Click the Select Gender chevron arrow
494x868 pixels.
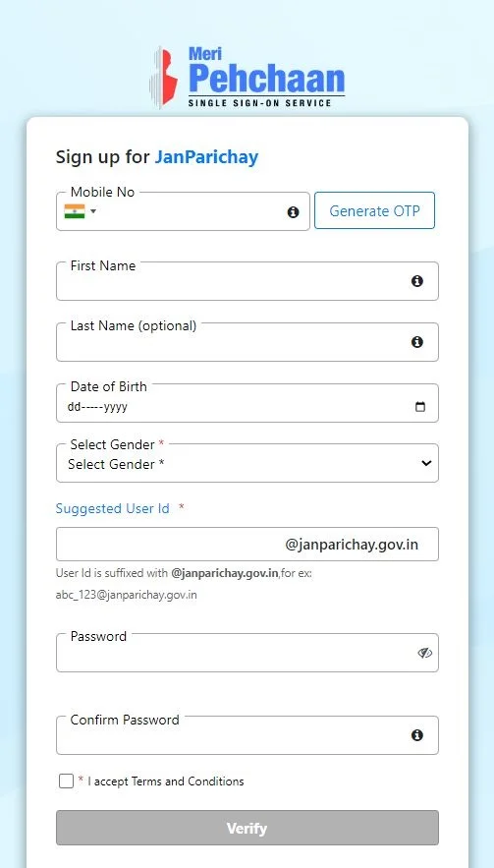pos(426,463)
